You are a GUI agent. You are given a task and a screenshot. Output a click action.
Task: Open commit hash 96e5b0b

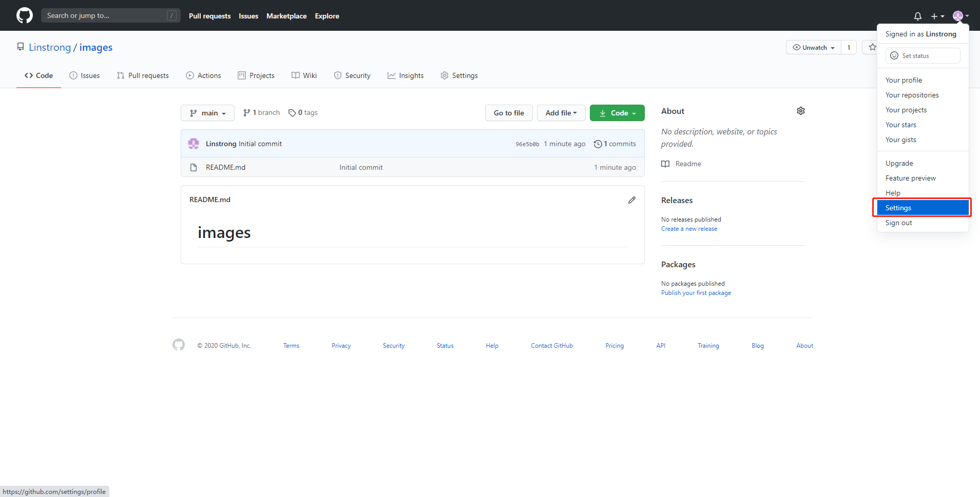coord(527,144)
